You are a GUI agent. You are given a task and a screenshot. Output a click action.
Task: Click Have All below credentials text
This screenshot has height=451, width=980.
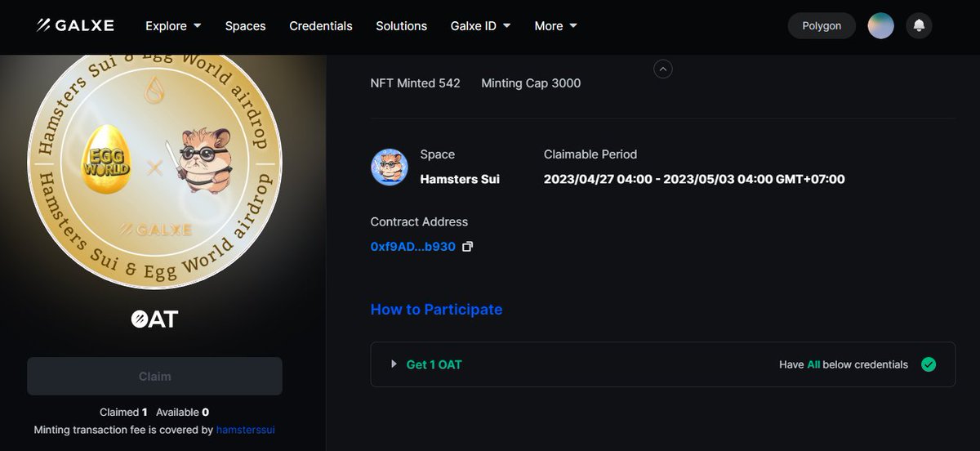[x=844, y=364]
